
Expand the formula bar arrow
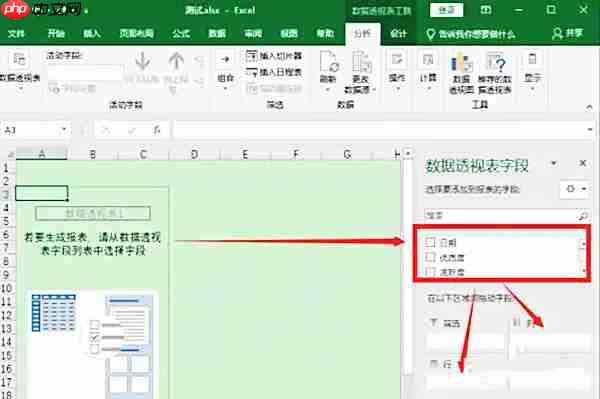590,130
